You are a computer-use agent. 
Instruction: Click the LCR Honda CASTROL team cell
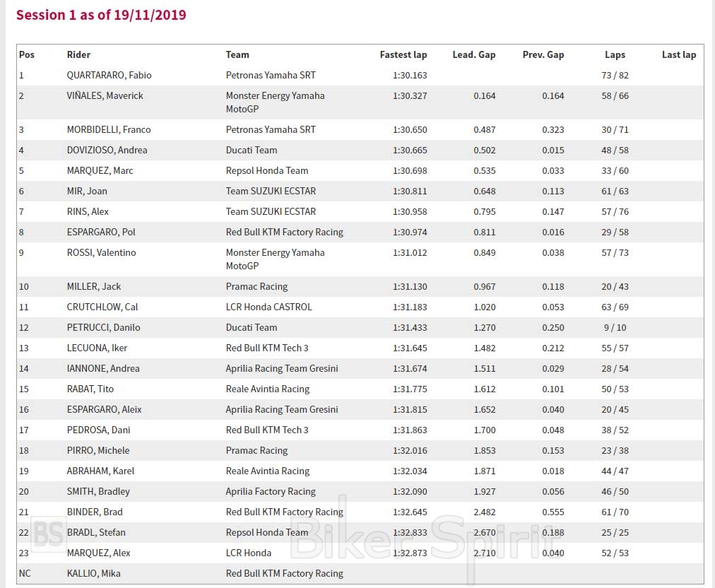(x=268, y=307)
